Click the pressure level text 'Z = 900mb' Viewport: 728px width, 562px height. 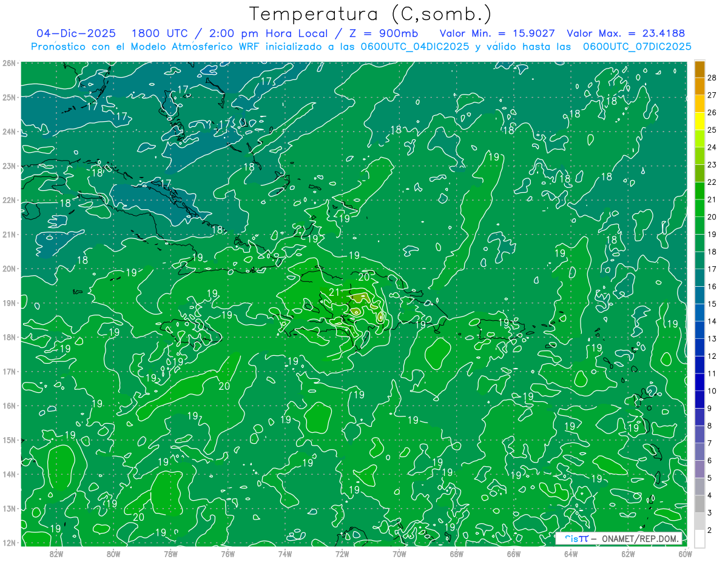coord(383,33)
